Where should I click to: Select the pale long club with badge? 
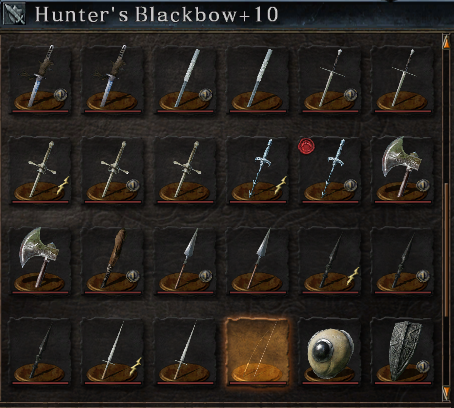tap(185, 79)
